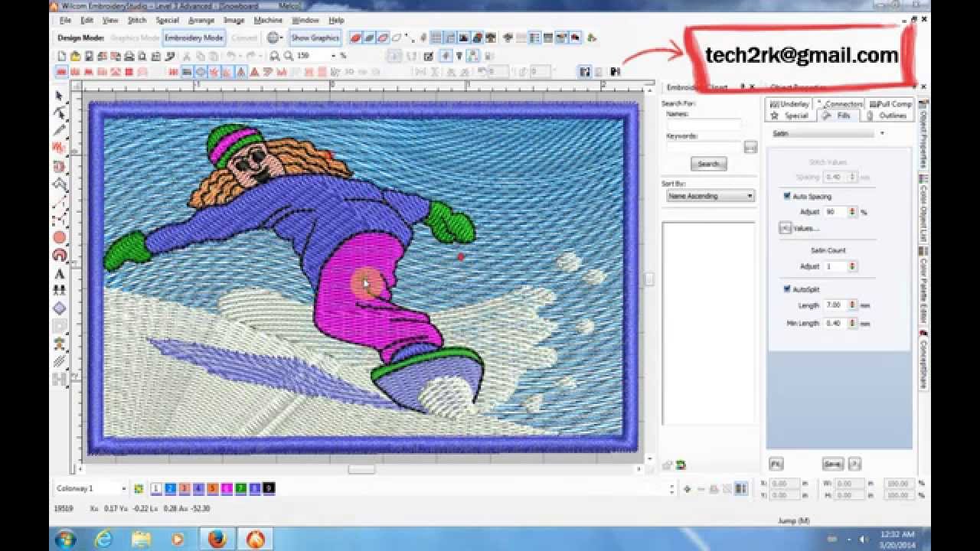This screenshot has height=551, width=980.
Task: Click the Save button in Object Properties
Action: pos(832,464)
